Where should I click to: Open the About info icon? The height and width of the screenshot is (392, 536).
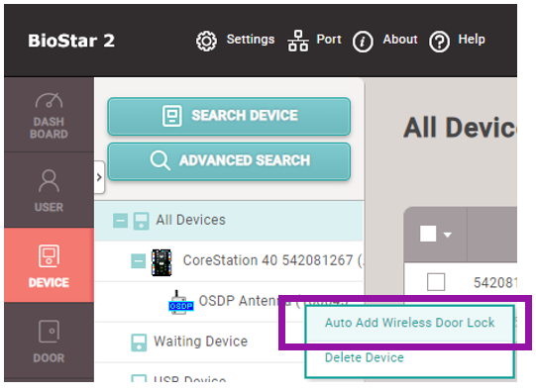click(x=363, y=42)
